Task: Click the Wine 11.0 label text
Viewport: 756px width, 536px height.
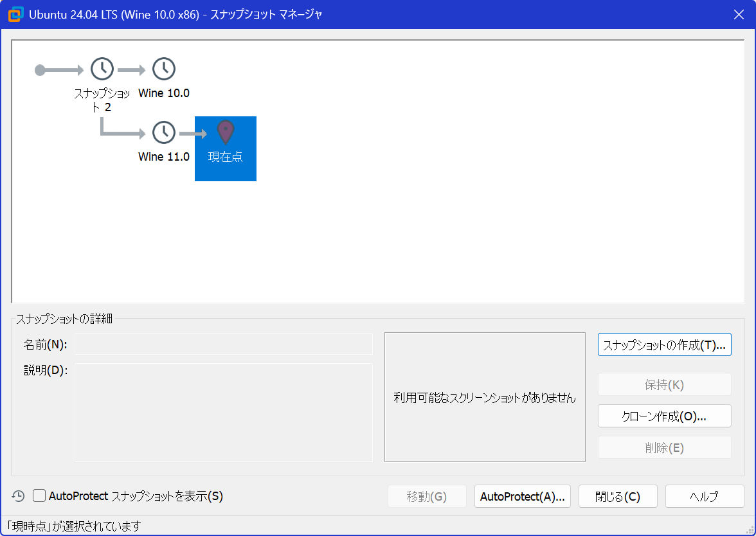Action: tap(164, 157)
